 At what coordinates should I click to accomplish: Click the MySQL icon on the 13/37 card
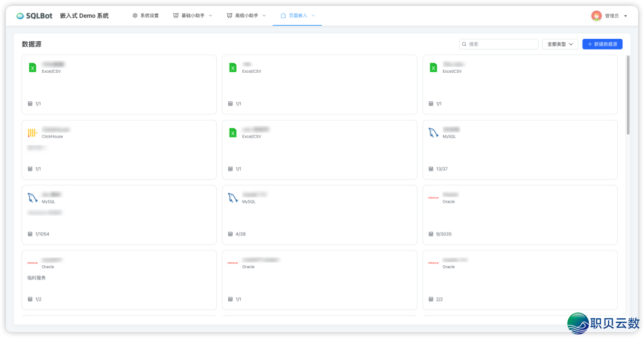click(434, 132)
